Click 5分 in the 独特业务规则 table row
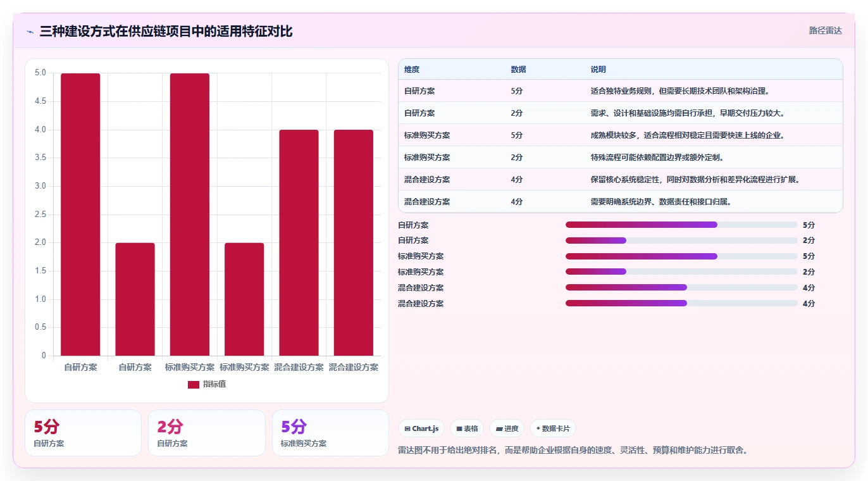Screen dimensions: 868x481 pyautogui.click(x=517, y=91)
